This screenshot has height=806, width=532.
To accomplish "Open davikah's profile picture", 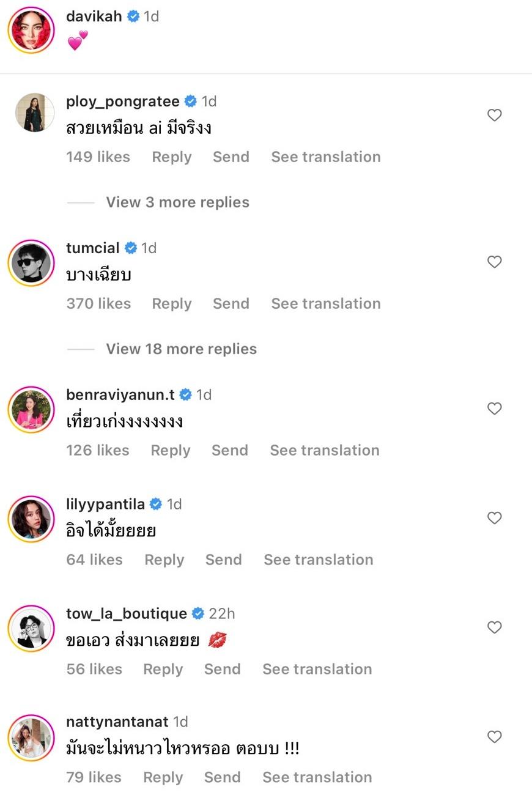I will pyautogui.click(x=31, y=30).
